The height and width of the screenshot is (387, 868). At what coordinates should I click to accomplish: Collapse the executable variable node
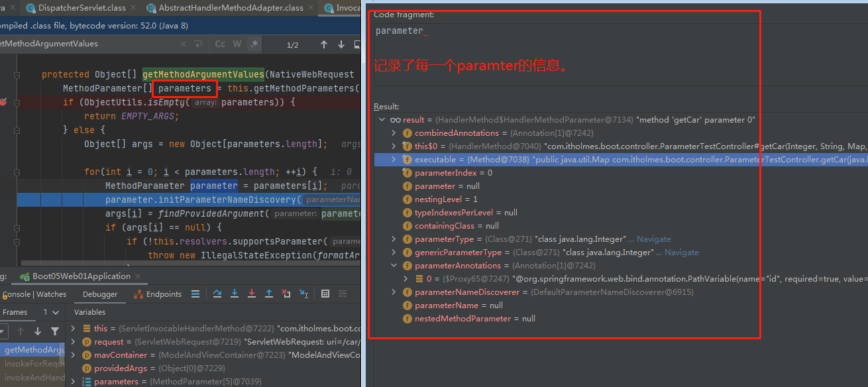point(394,159)
